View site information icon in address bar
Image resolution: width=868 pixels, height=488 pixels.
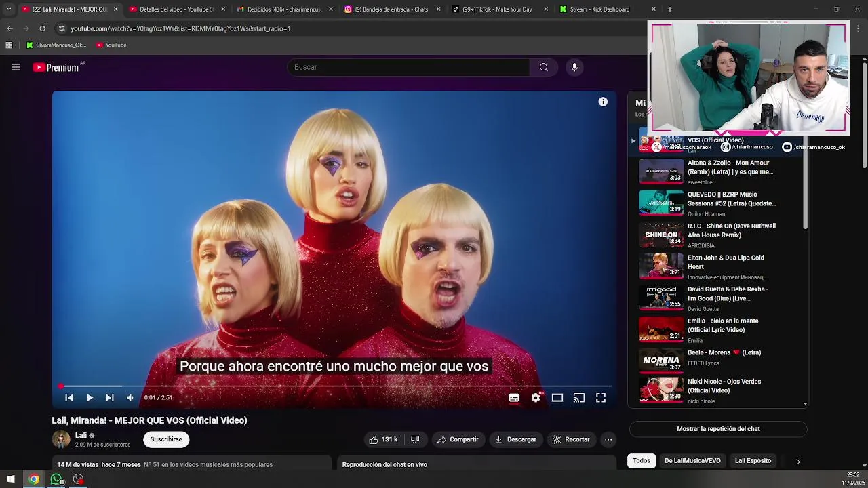pos(61,28)
